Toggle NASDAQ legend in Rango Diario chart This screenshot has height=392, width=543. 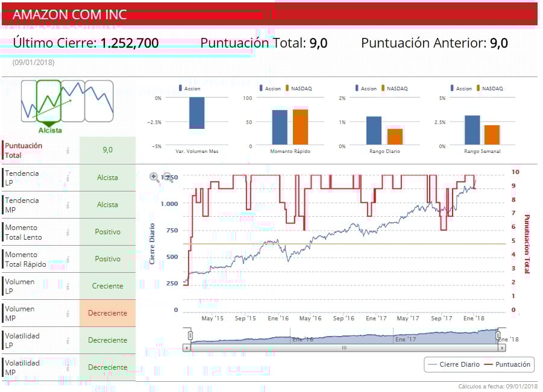[394, 89]
